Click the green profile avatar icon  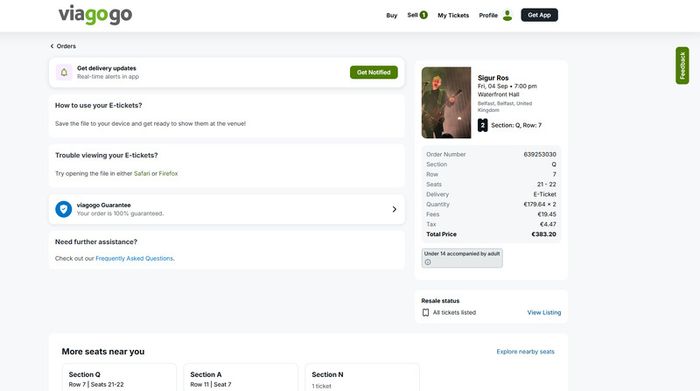pyautogui.click(x=507, y=15)
